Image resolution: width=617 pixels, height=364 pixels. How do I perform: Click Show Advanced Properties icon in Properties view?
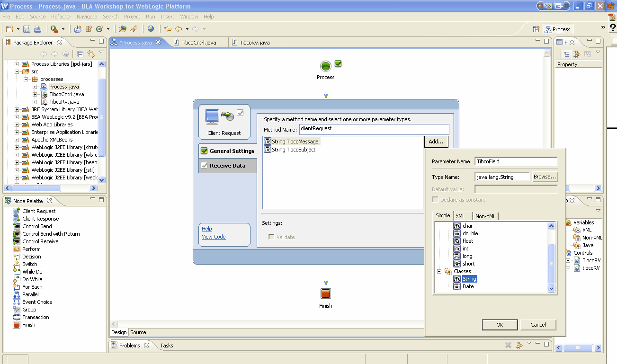577,54
